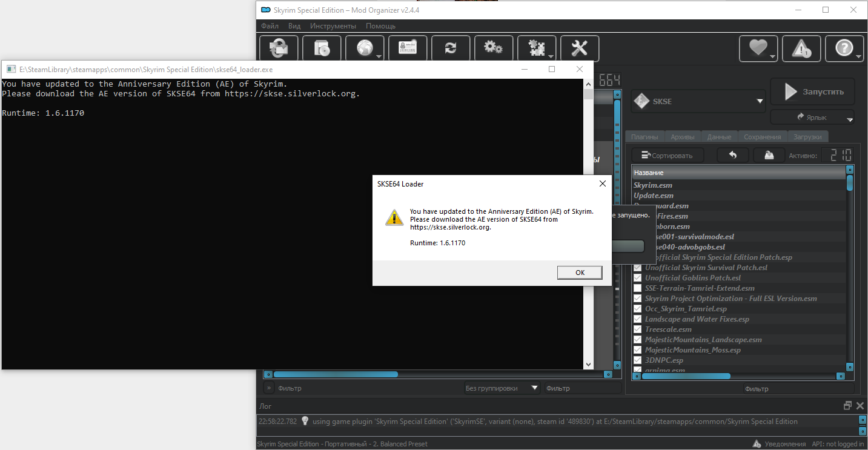Click the yellow warning icon in SKSE64 dialog
Image resolution: width=868 pixels, height=450 pixels.
point(394,217)
